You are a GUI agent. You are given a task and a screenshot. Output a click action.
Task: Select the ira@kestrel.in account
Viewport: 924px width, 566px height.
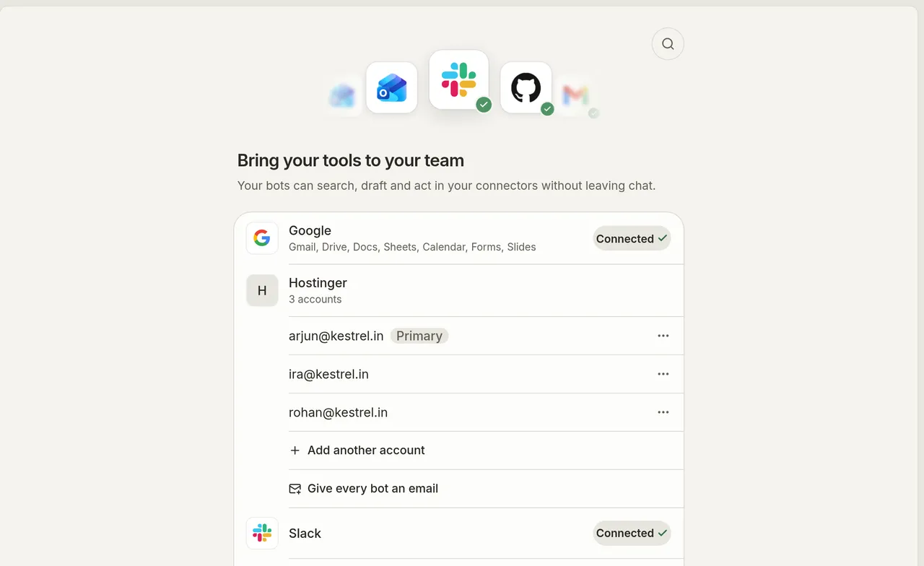coord(328,374)
